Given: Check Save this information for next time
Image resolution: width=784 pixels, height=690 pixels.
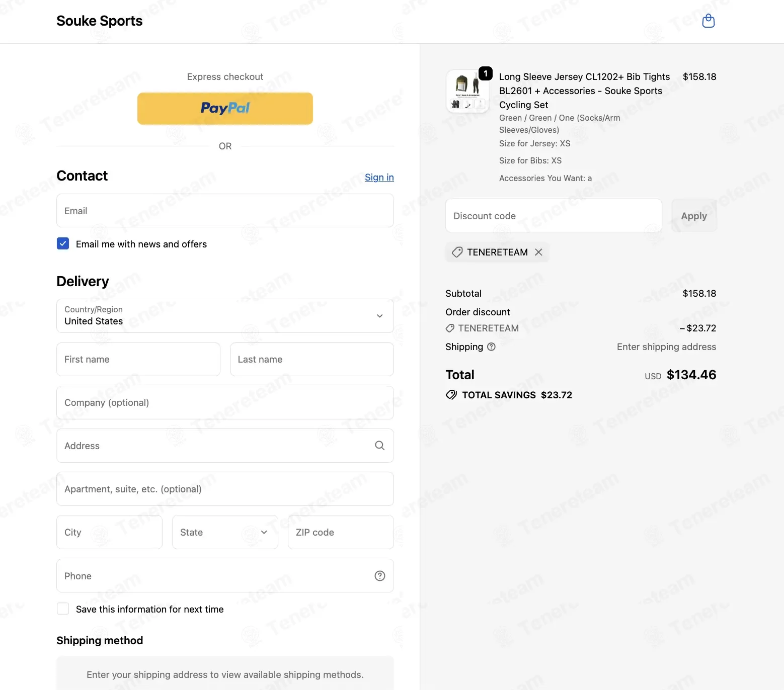Looking at the screenshot, I should click(63, 609).
